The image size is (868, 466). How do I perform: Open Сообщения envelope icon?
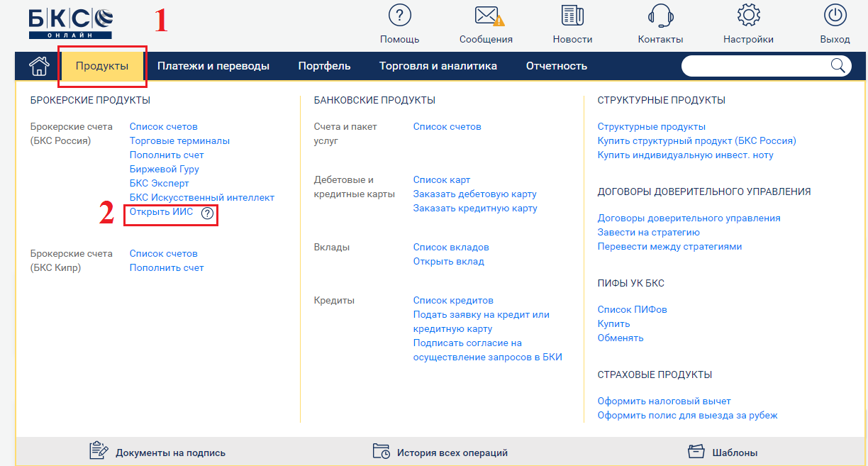[484, 16]
